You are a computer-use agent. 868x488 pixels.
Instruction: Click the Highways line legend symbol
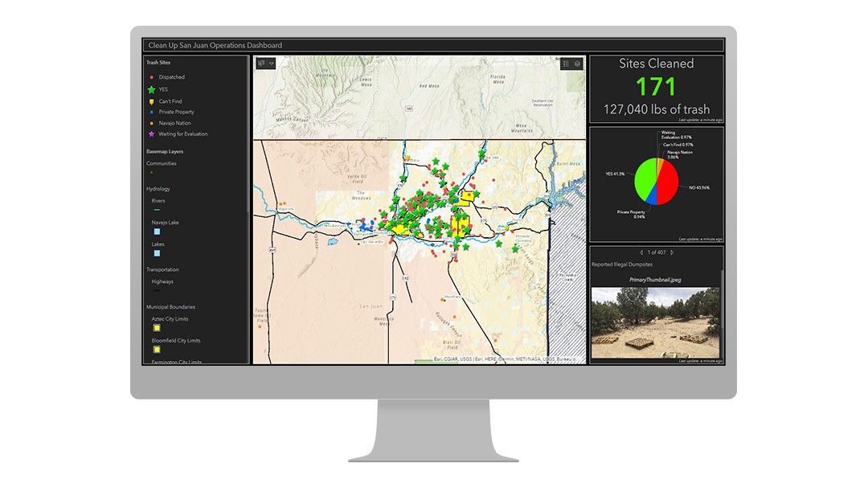pos(157,290)
